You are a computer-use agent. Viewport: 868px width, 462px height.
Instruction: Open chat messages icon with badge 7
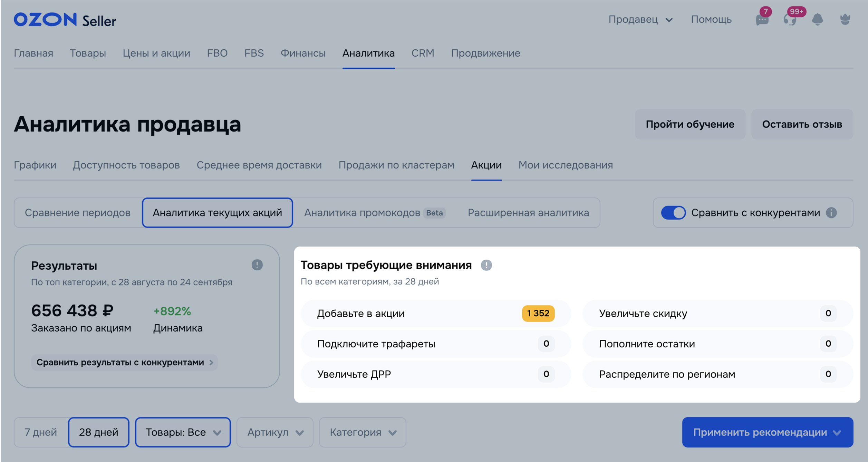[762, 19]
